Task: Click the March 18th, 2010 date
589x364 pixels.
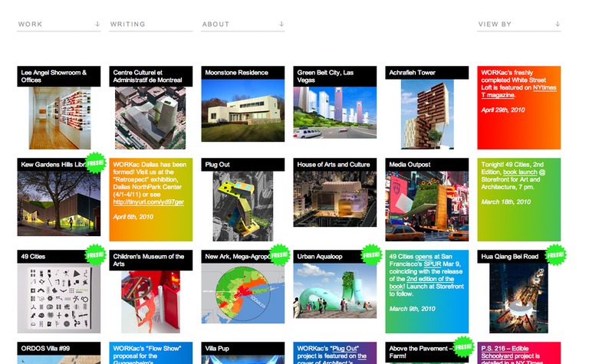Action: point(506,202)
